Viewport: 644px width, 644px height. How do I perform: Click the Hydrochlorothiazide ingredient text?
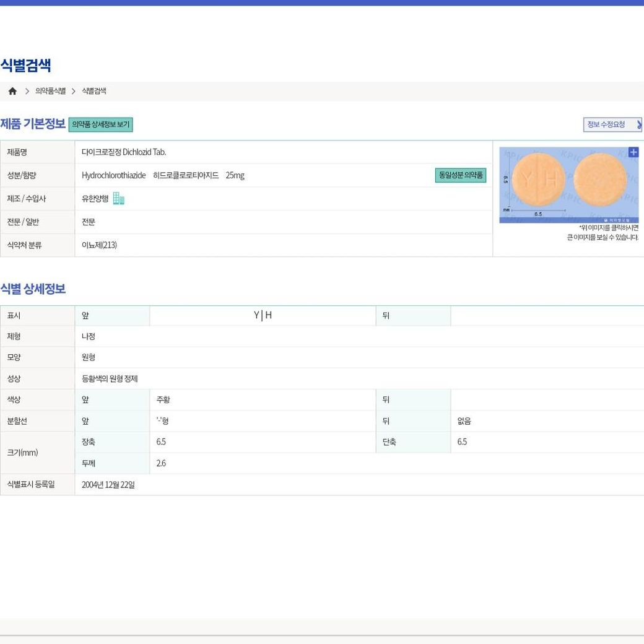(x=113, y=175)
